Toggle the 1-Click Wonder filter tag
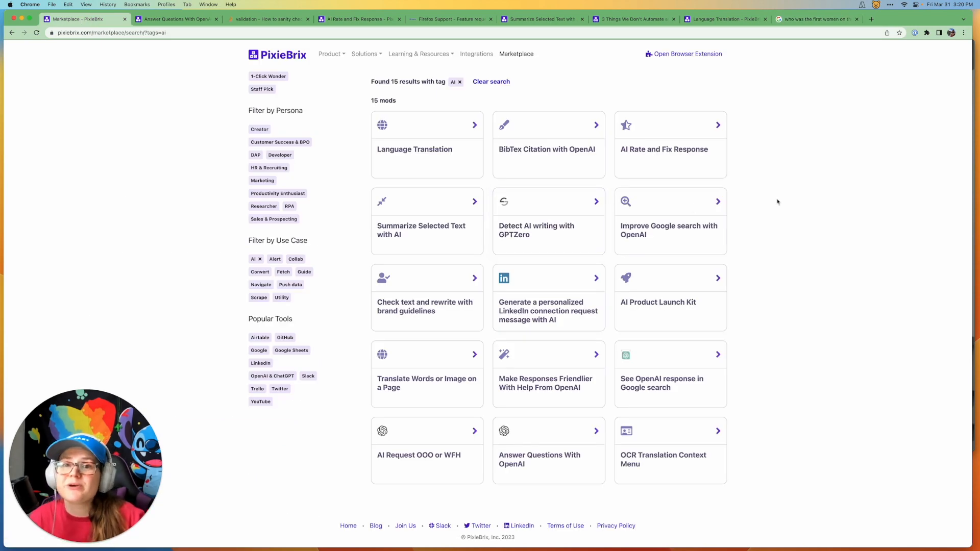 (268, 77)
